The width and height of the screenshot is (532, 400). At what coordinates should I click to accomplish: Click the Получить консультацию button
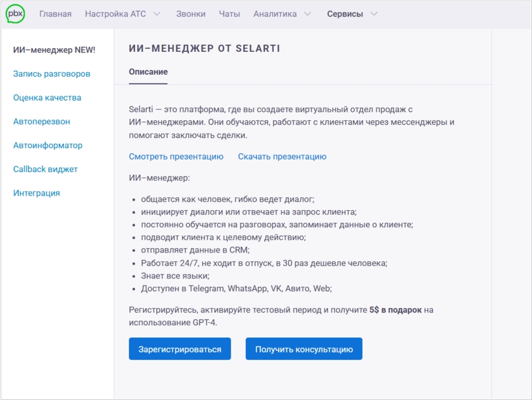point(304,349)
